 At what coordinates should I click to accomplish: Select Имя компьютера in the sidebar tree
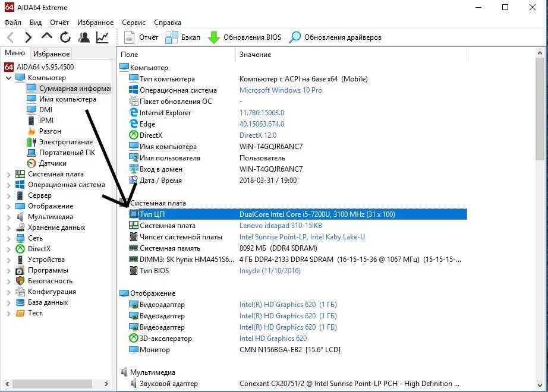[x=61, y=99]
